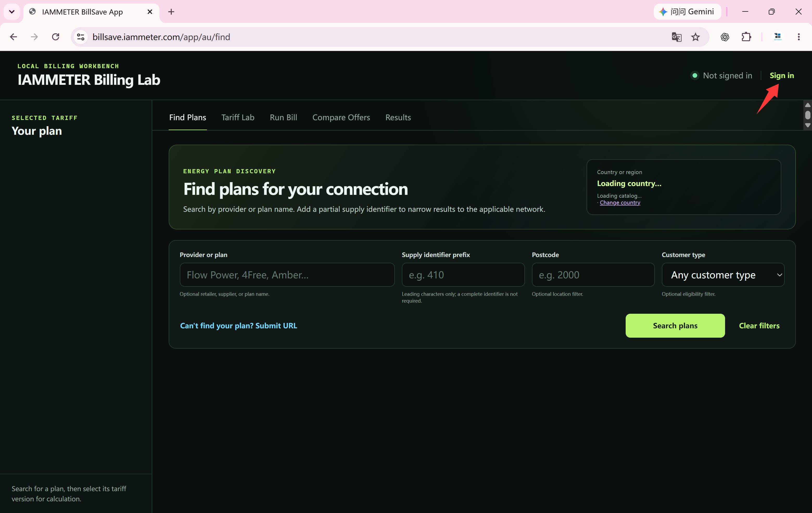Open the tab search chevron
The image size is (812, 513).
(x=12, y=12)
